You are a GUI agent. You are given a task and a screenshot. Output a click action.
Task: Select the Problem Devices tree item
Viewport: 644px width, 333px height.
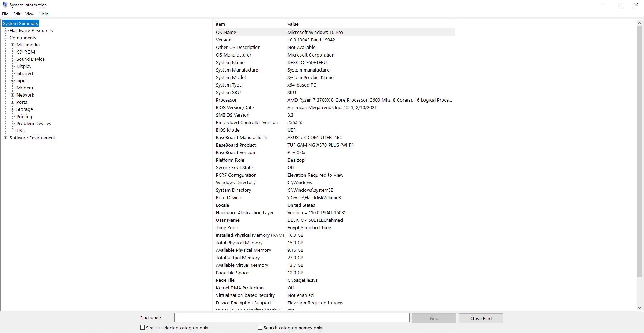[34, 124]
